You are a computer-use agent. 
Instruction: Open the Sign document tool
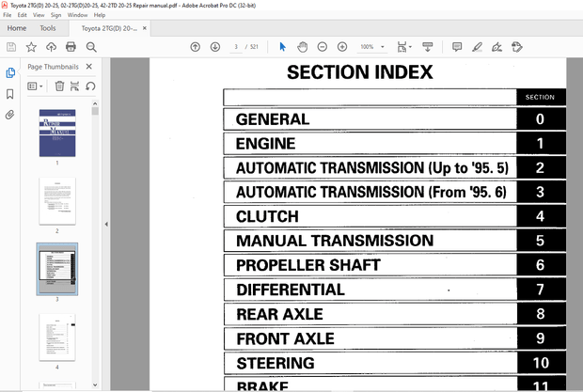pos(496,47)
